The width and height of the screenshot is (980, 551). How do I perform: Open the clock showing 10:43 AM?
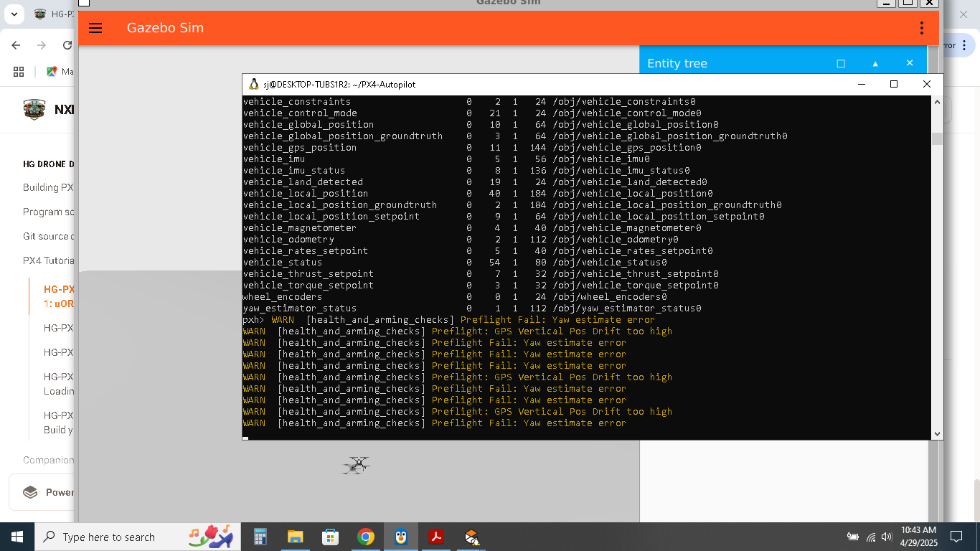[919, 537]
